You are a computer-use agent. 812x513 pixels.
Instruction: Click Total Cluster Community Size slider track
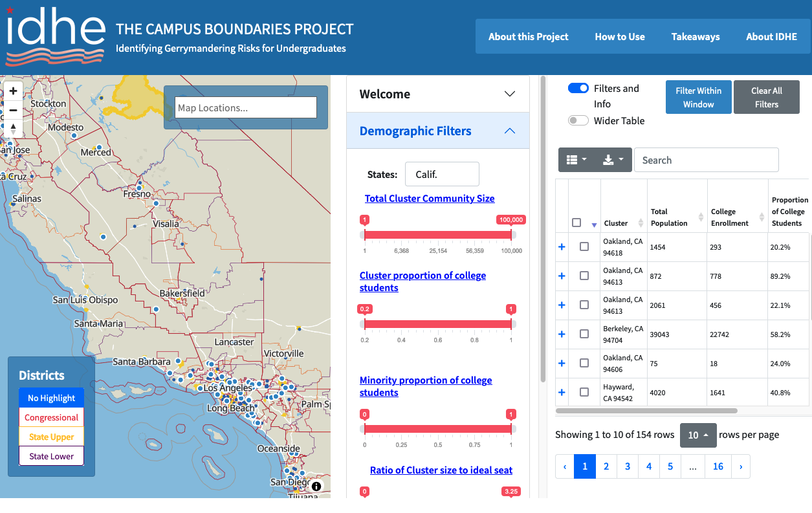pyautogui.click(x=438, y=235)
